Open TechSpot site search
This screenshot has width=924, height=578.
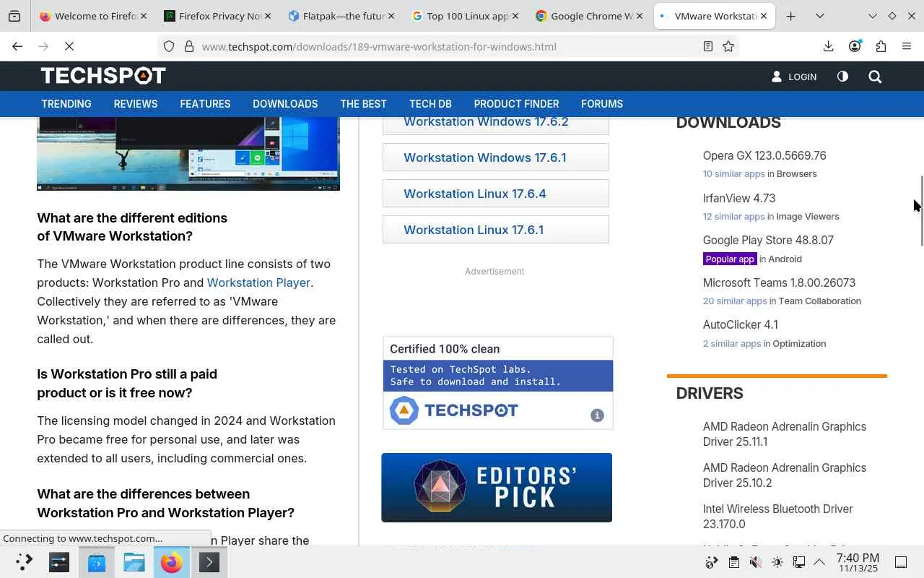875,77
